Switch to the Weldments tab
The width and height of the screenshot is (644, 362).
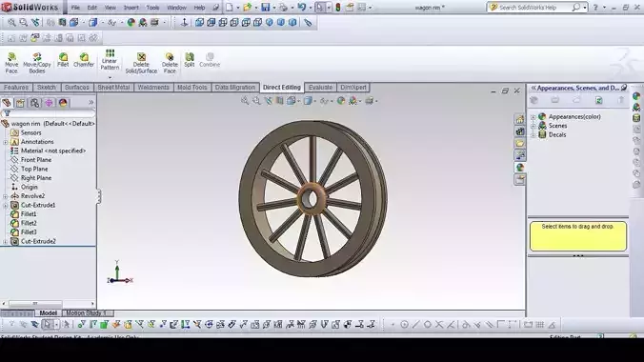[153, 87]
